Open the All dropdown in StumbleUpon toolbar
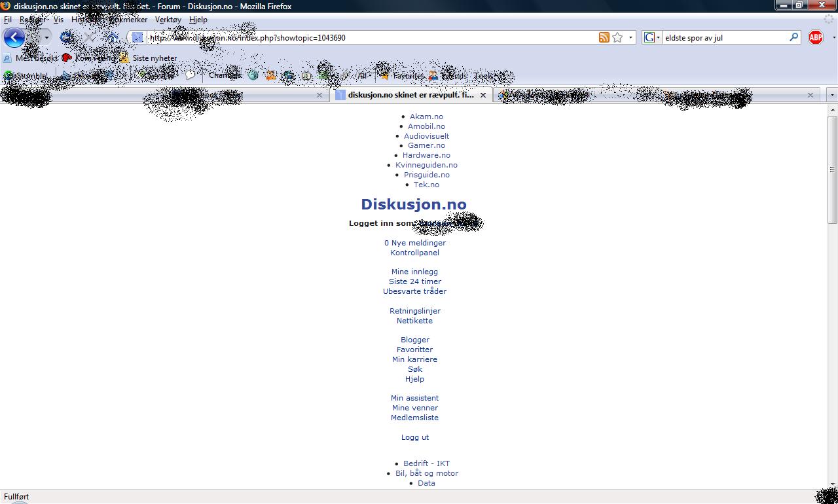Screen dimensions: 838x504 [x=365, y=76]
